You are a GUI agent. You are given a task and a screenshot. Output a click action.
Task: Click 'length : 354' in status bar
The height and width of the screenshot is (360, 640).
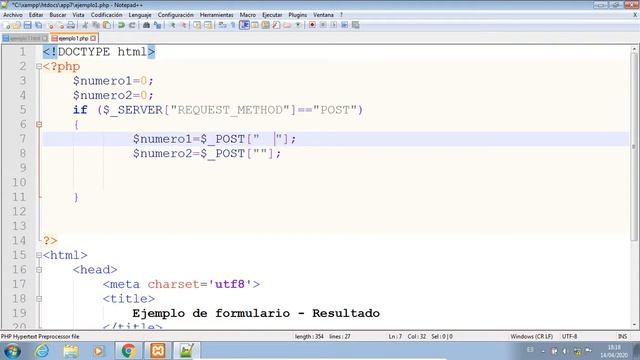click(309, 336)
